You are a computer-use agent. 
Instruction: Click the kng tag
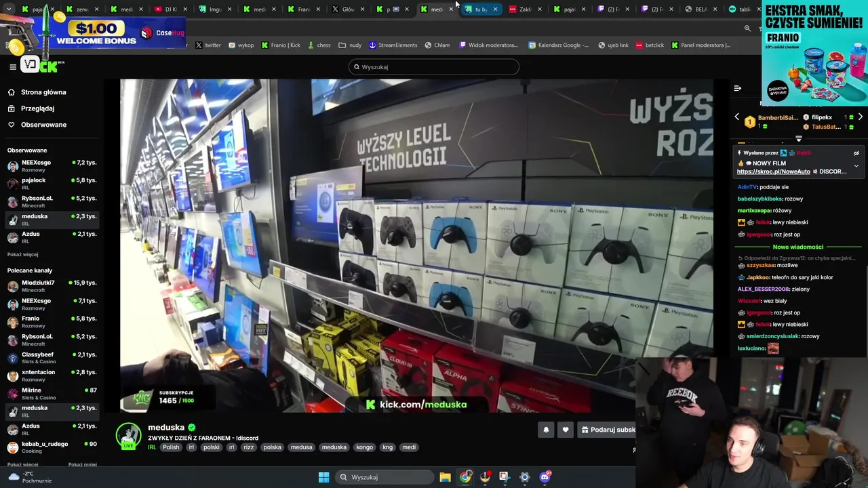point(387,447)
